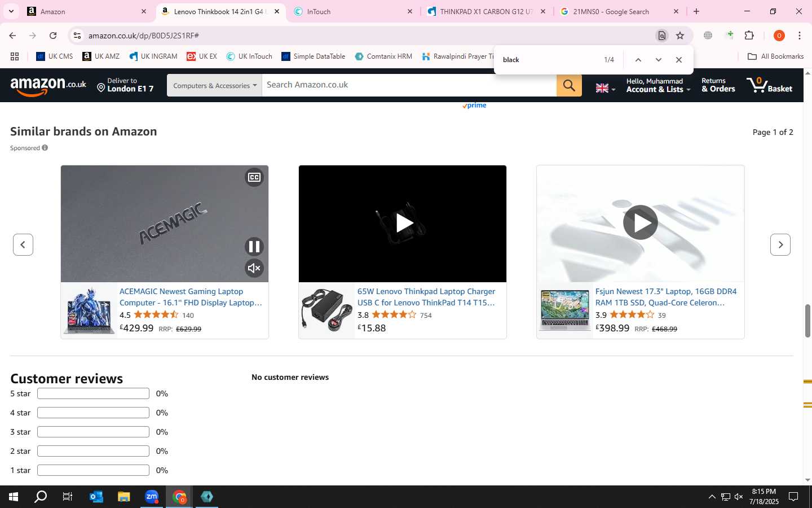Image resolution: width=812 pixels, height=508 pixels.
Task: Open the tab search dropdown
Action: click(x=11, y=11)
